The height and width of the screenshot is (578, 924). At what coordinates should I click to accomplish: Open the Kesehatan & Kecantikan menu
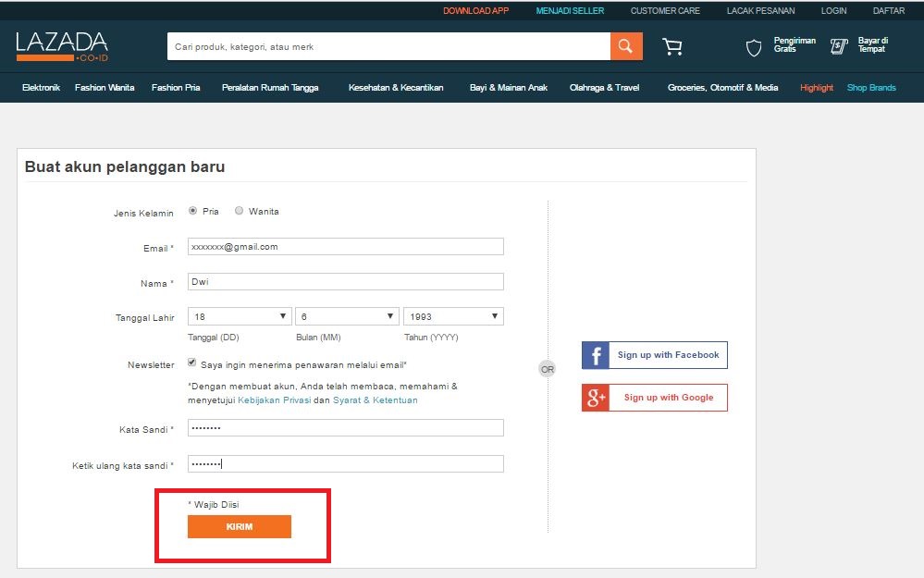(396, 88)
